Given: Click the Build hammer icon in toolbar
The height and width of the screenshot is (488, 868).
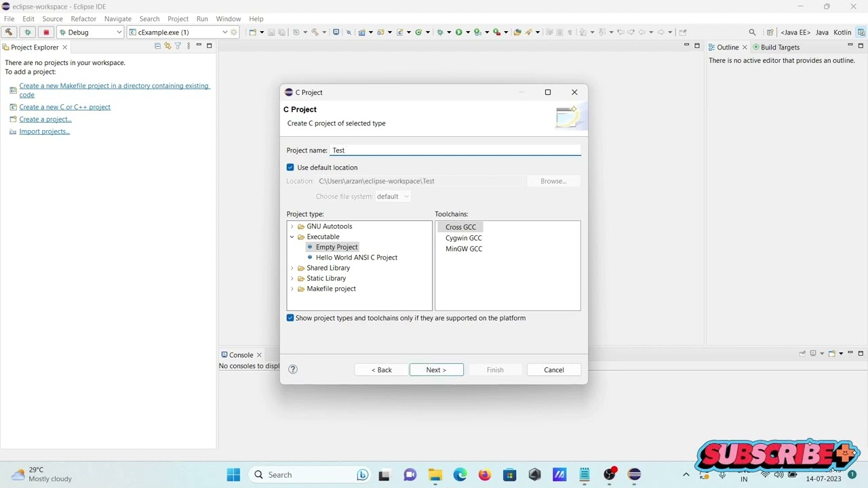Looking at the screenshot, I should click(x=9, y=32).
